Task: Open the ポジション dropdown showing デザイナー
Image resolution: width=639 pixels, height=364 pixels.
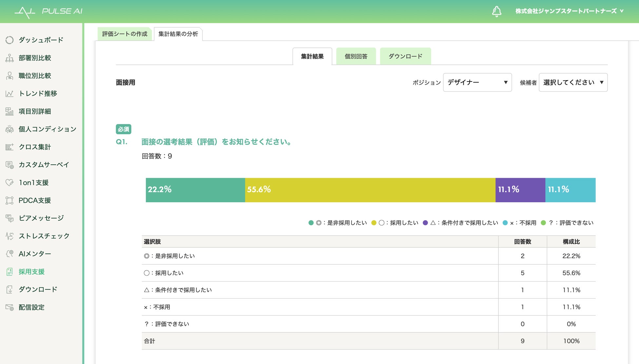Action: click(x=477, y=82)
